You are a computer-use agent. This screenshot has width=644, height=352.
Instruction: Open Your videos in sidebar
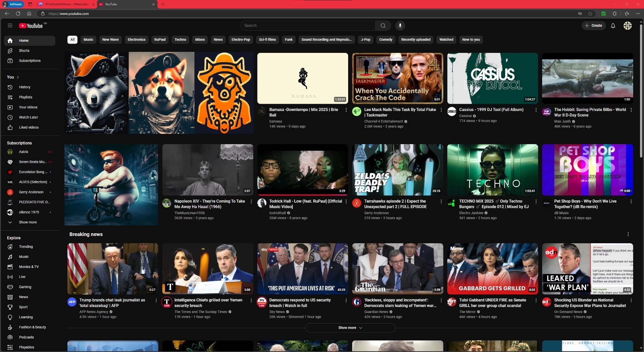coord(29,107)
